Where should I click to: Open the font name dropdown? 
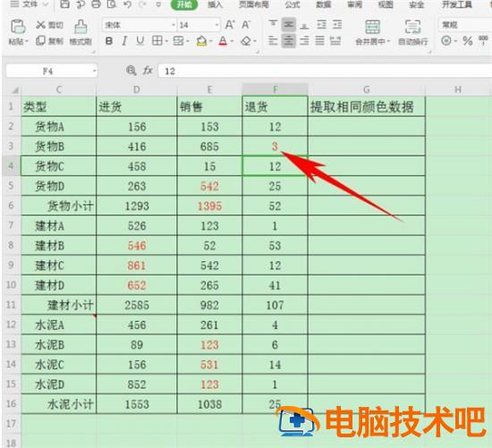pyautogui.click(x=174, y=25)
